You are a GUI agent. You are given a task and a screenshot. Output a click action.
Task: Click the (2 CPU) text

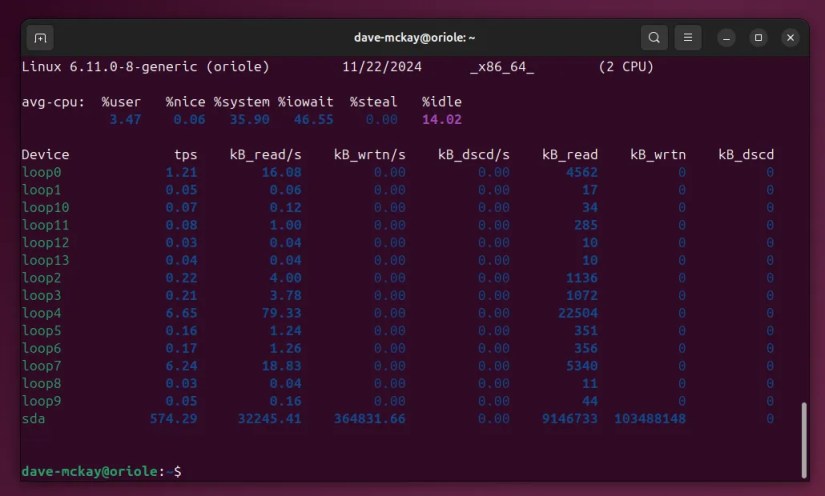coord(626,67)
